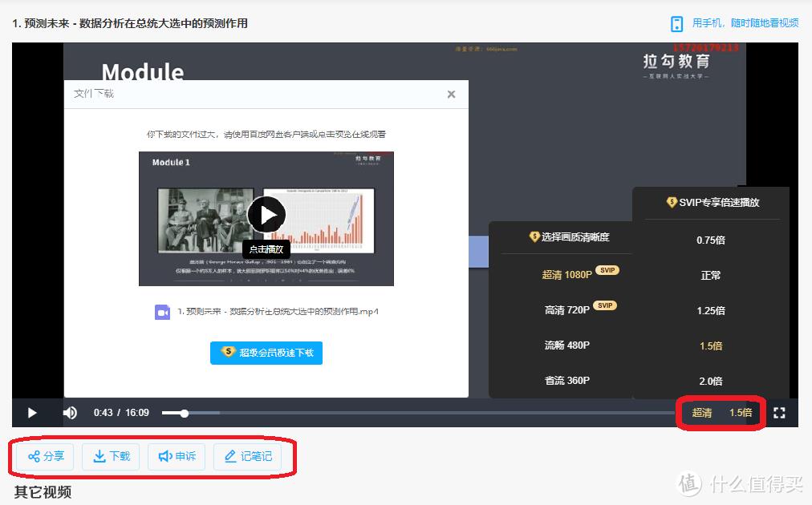Open the 1.5倍 speed selector in control bar
The height and width of the screenshot is (505, 812).
point(741,413)
